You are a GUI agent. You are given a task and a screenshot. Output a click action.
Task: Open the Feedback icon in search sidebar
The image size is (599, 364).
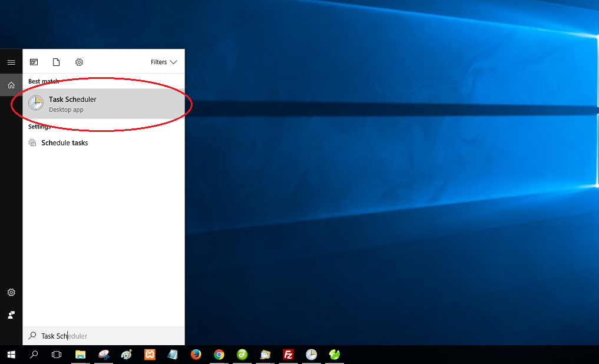pos(11,315)
